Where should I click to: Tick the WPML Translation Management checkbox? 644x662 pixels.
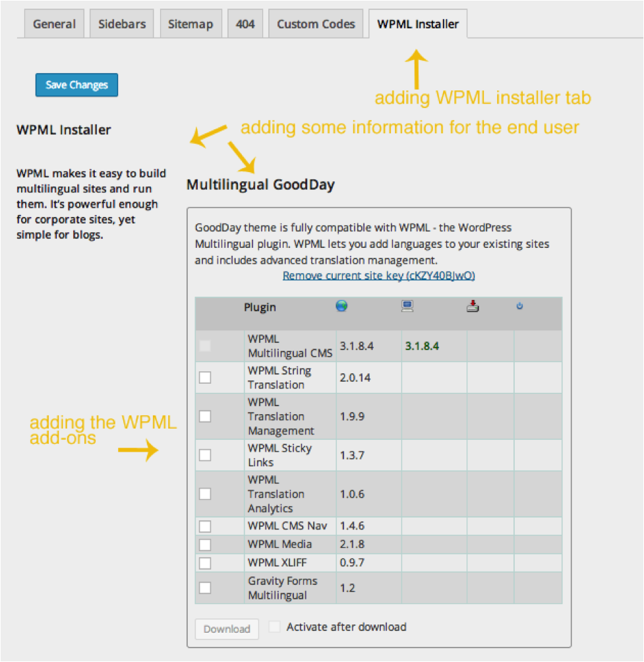click(x=205, y=416)
